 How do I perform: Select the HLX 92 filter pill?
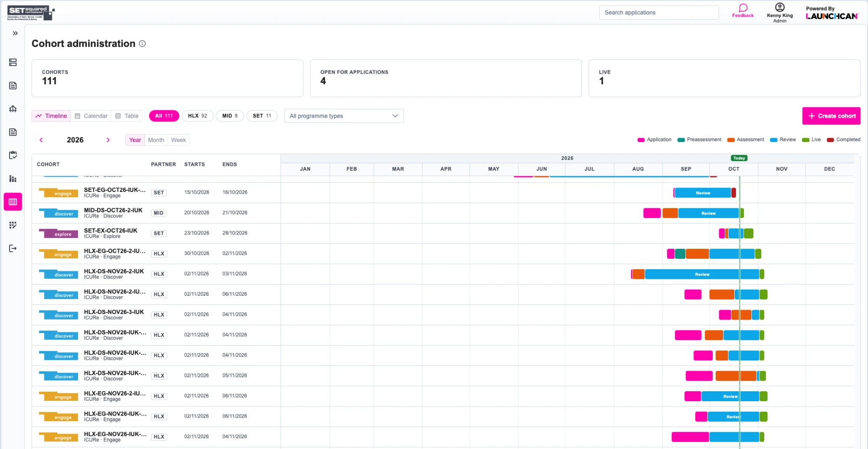197,116
